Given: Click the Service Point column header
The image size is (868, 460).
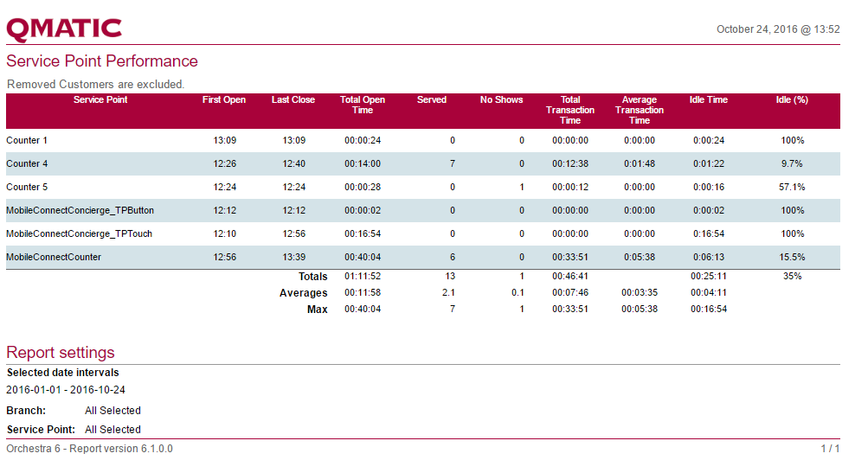Looking at the screenshot, I should [x=100, y=100].
